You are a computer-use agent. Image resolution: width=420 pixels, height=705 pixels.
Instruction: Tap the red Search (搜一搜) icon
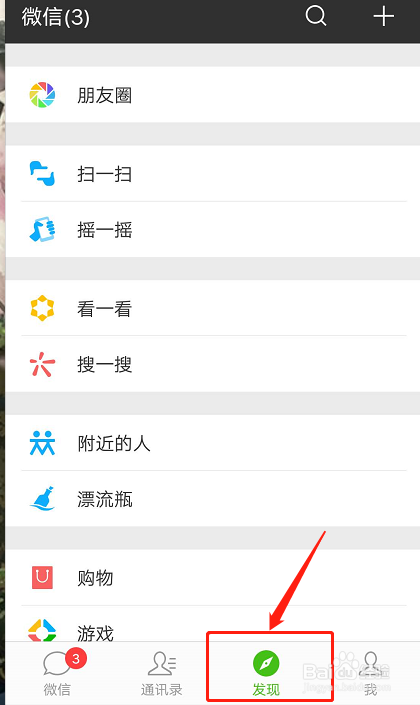42,364
